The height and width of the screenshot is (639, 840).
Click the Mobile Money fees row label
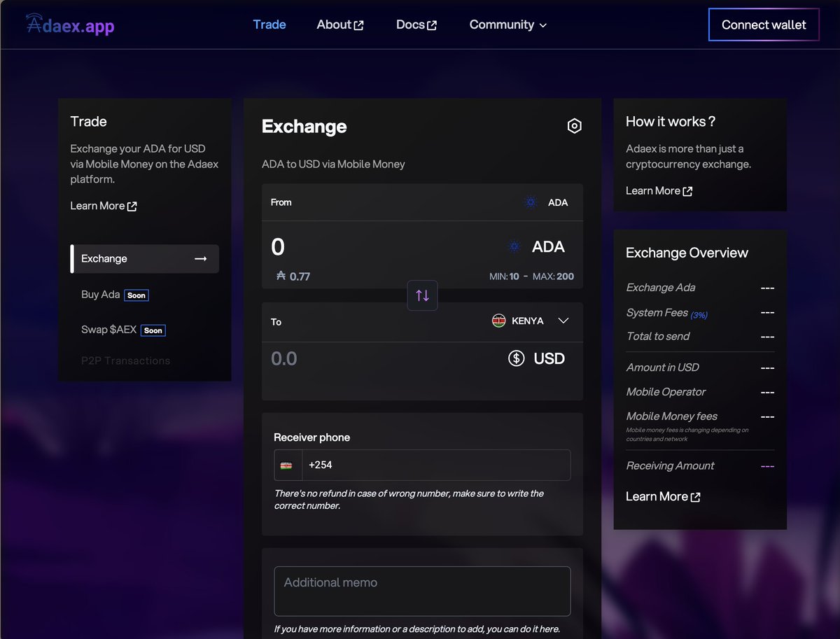(671, 416)
